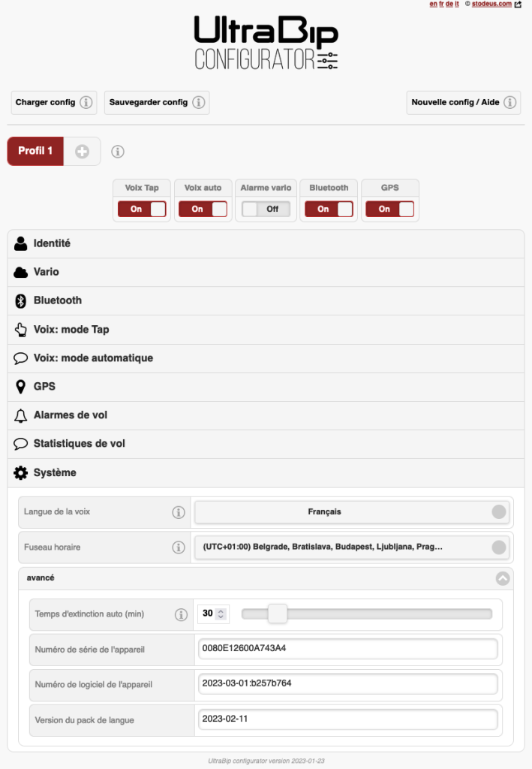
Task: Click info icon next to Charger config
Action: pyautogui.click(x=86, y=102)
